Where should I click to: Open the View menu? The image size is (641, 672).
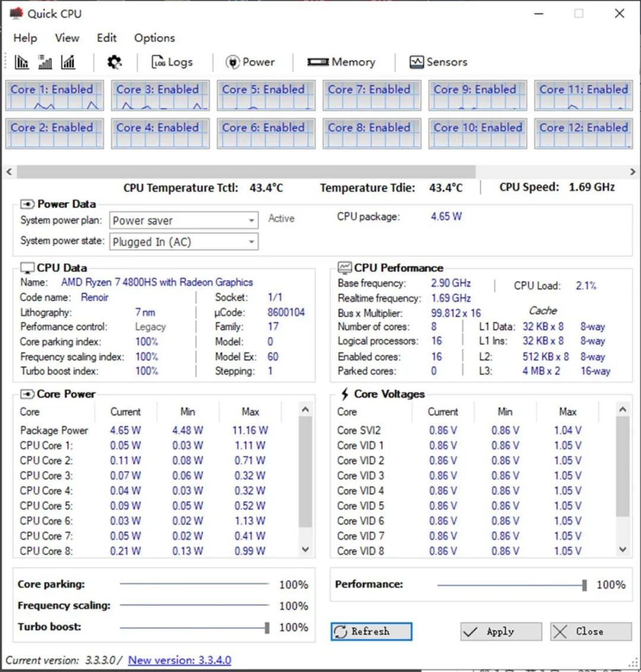[x=67, y=38]
